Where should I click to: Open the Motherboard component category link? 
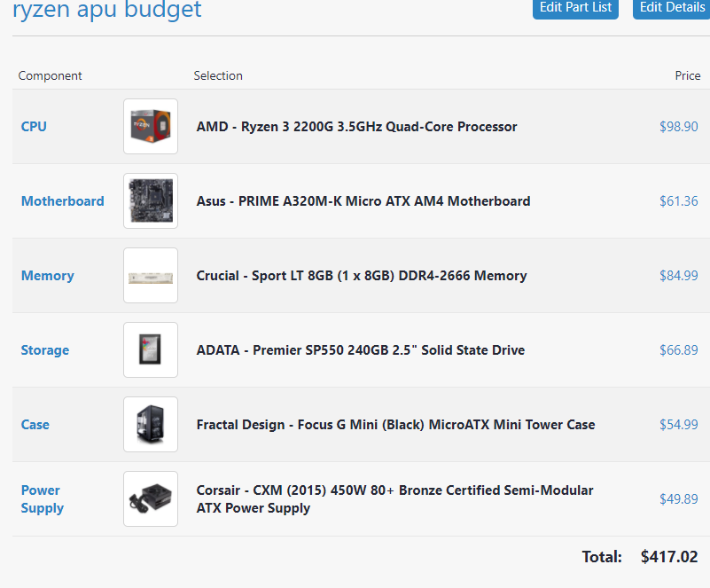(x=63, y=200)
